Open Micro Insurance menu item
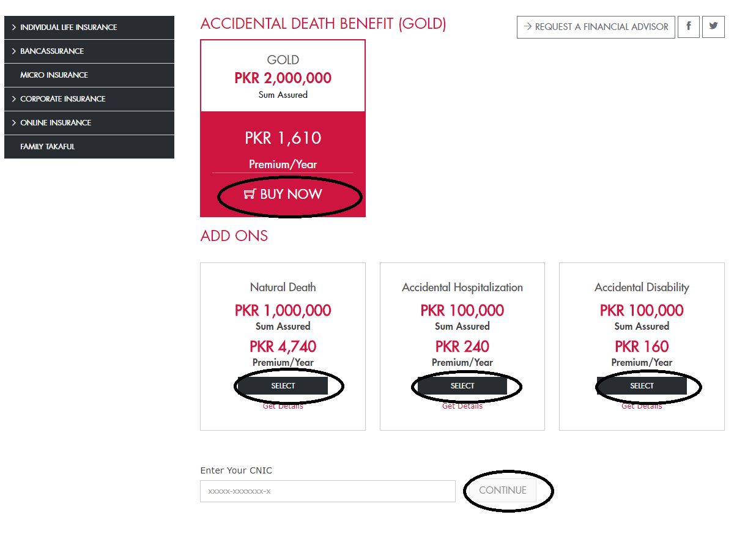This screenshot has width=756, height=542. [89, 75]
